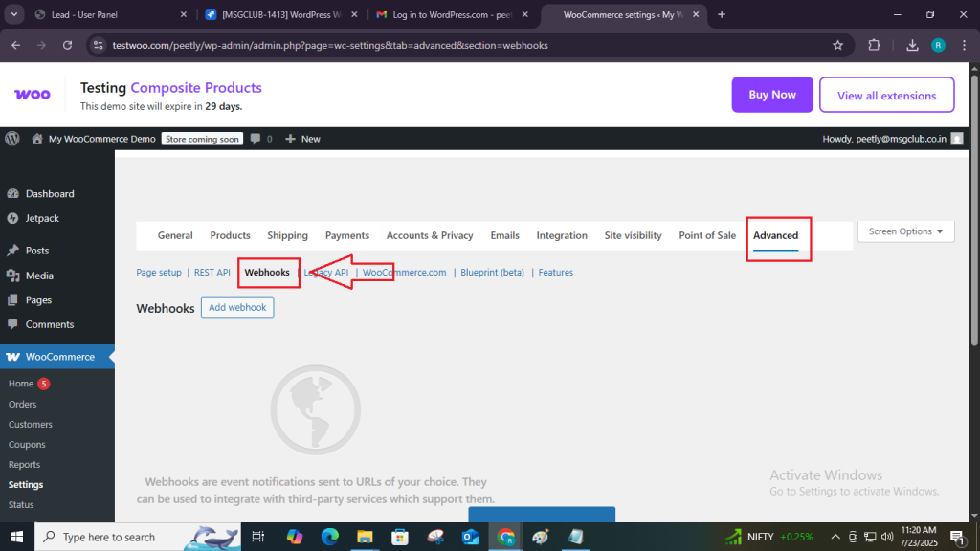
Task: Click the user avatar next to Howdy
Action: (957, 139)
